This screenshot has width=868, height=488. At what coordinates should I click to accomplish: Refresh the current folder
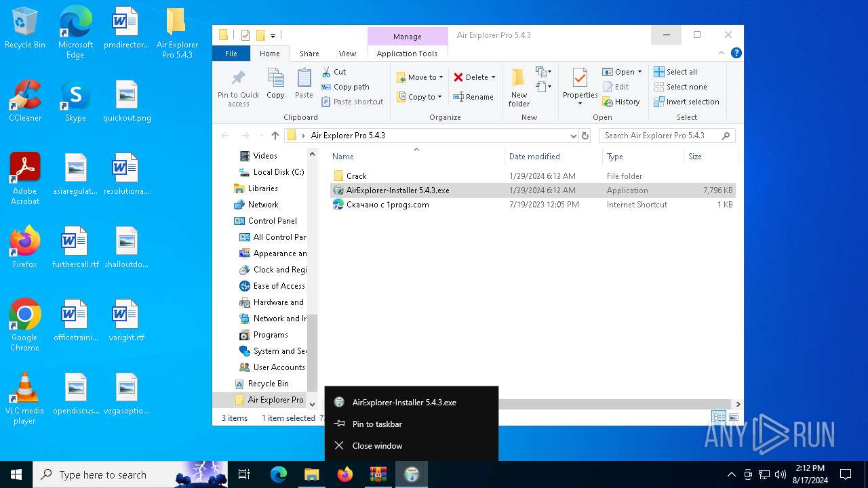tap(586, 136)
